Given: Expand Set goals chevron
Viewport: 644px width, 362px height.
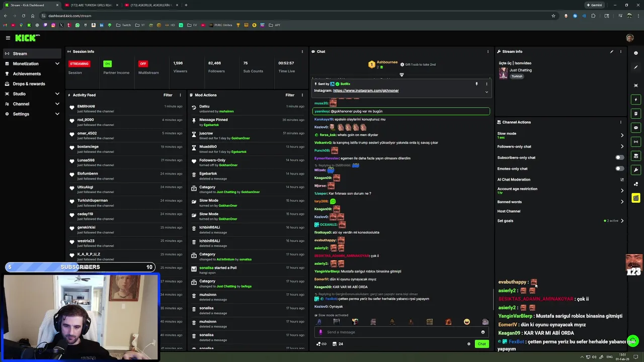Looking at the screenshot, I should tap(622, 221).
